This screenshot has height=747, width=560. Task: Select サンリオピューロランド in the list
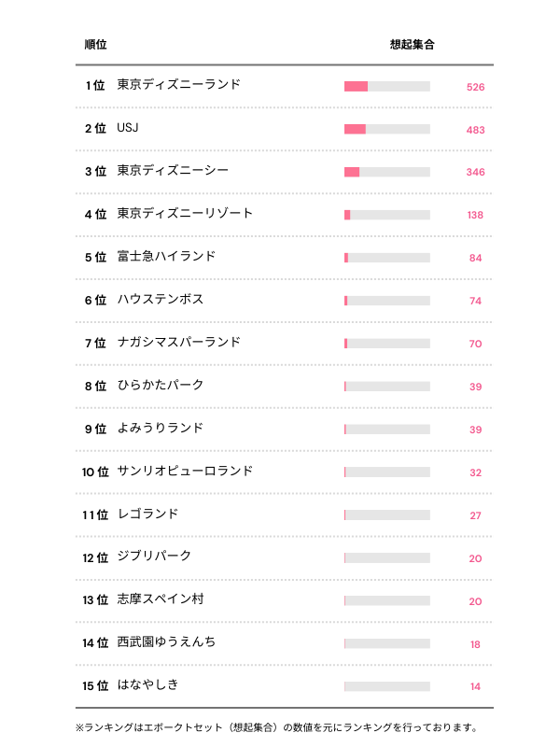185,472
